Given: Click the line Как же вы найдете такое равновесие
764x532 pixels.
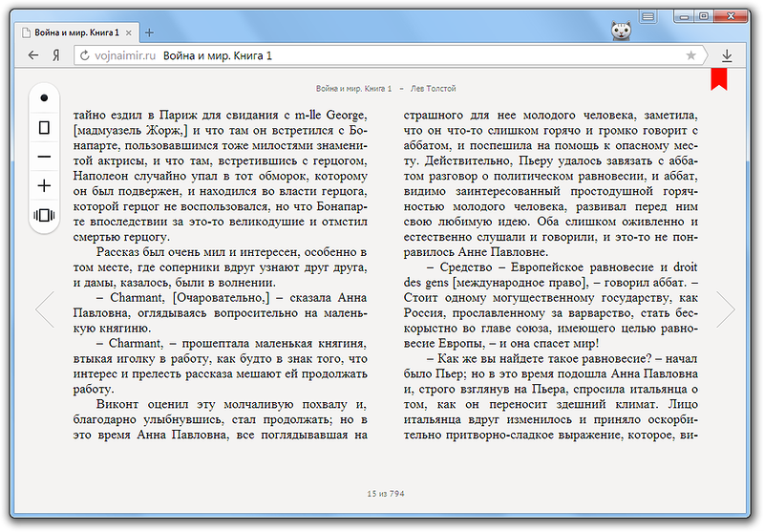Looking at the screenshot, I should click(544, 358).
